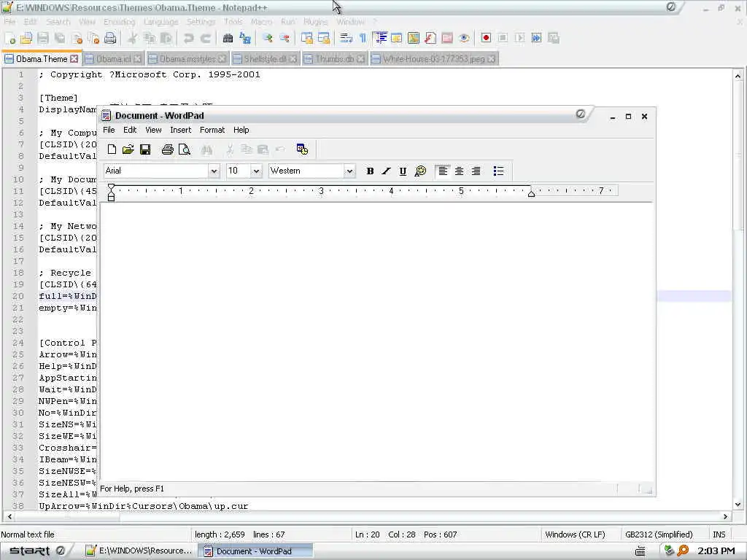The height and width of the screenshot is (560, 747).
Task: Choose font color in WordPad format bar
Action: (420, 171)
